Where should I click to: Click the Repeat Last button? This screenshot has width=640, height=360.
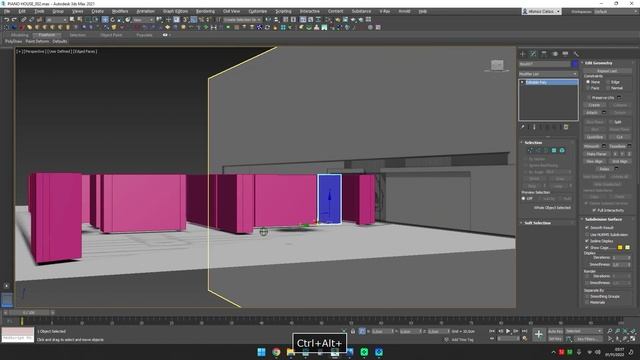(607, 71)
